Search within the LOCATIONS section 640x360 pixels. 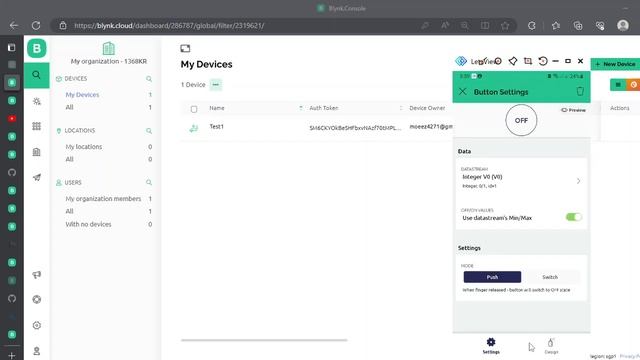(149, 131)
